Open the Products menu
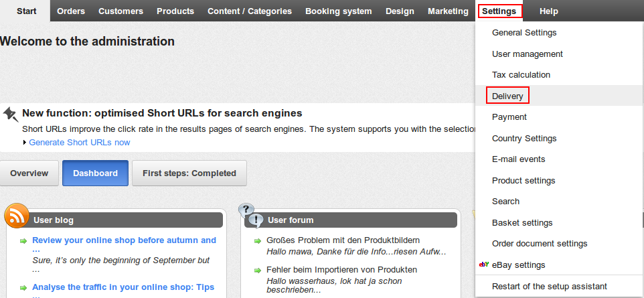Image resolution: width=644 pixels, height=298 pixels. [175, 11]
